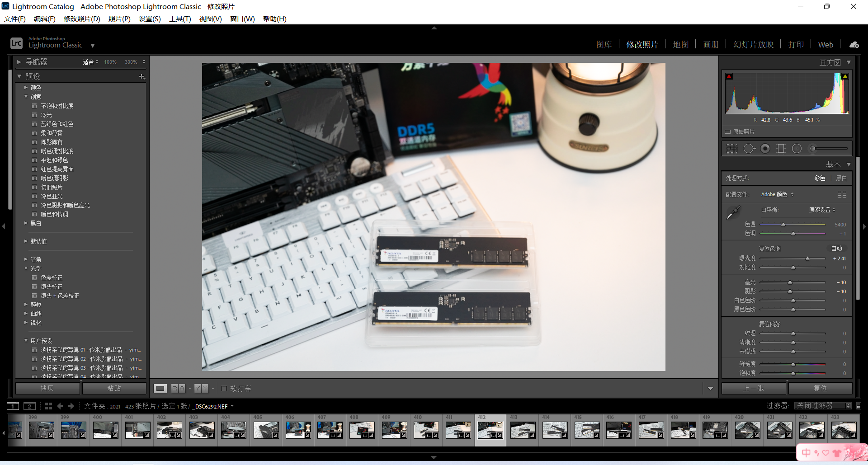Open the 视图(V) menu

210,19
